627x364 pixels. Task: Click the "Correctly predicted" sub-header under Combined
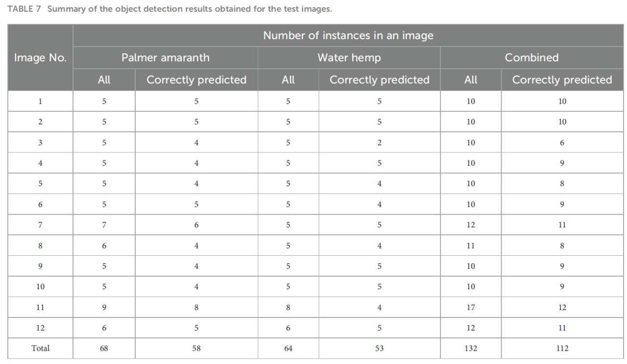point(562,80)
